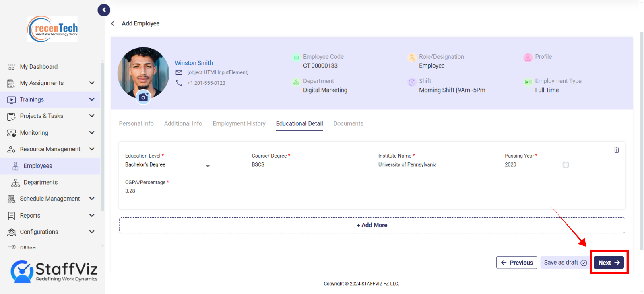Open My Dashboard in the sidebar
Image resolution: width=644 pixels, height=294 pixels.
click(39, 67)
